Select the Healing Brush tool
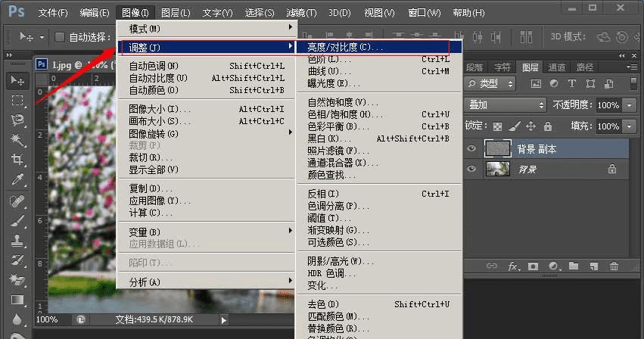Viewport: 644px width, 339px height. point(17,201)
